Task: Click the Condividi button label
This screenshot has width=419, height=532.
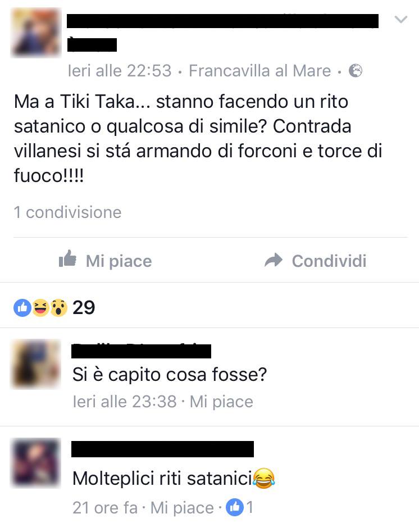Action: [329, 261]
